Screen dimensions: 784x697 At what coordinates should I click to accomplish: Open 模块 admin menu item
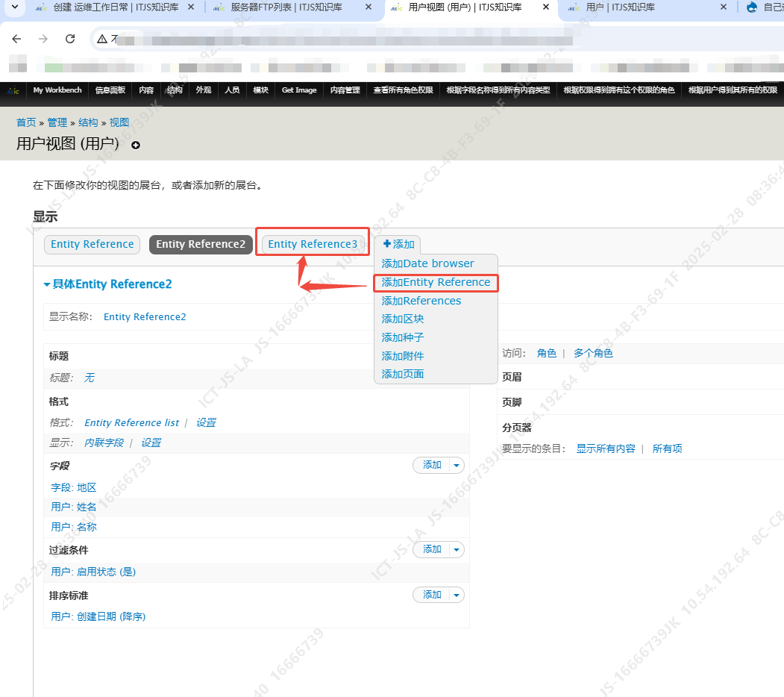261,90
